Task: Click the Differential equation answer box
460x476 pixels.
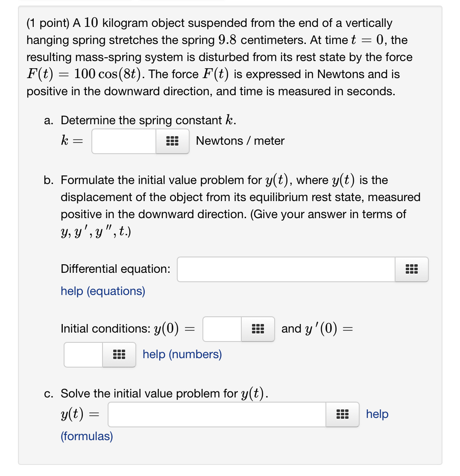Action: (285, 269)
